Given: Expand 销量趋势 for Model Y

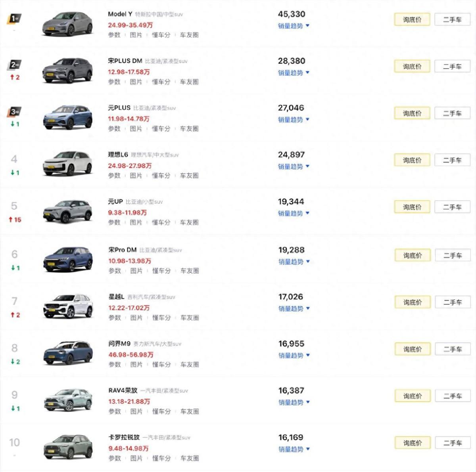Looking at the screenshot, I should [294, 26].
